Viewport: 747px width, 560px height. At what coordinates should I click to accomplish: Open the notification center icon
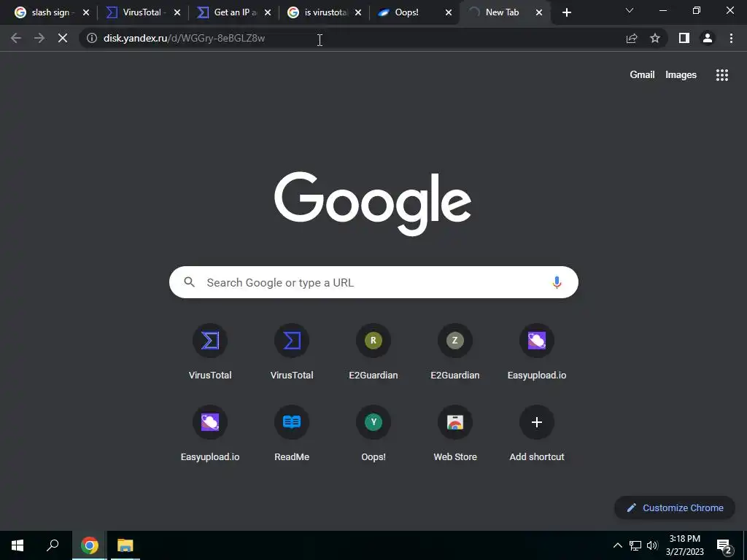[724, 546]
